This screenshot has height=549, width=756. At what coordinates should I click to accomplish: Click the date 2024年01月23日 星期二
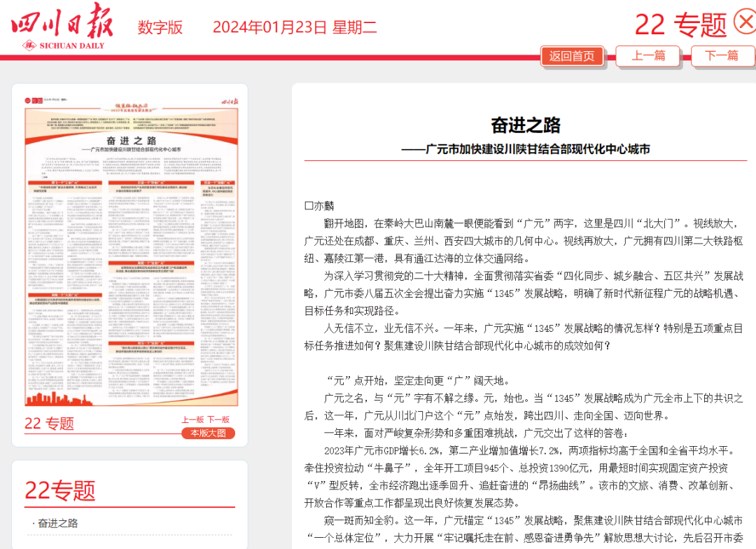[x=295, y=27]
